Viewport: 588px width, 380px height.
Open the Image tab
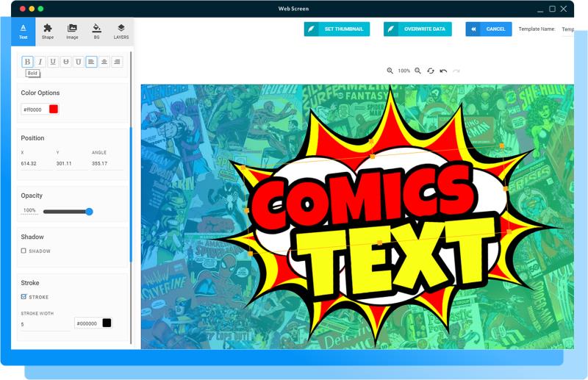point(72,32)
